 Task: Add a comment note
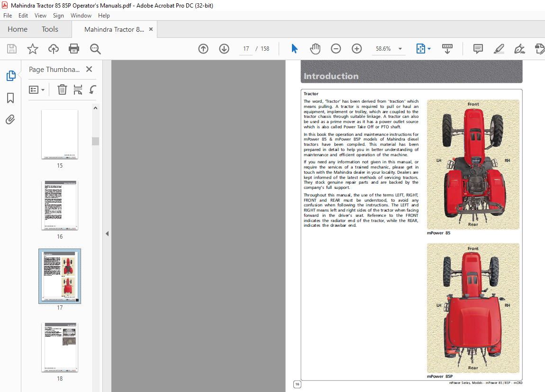[478, 49]
